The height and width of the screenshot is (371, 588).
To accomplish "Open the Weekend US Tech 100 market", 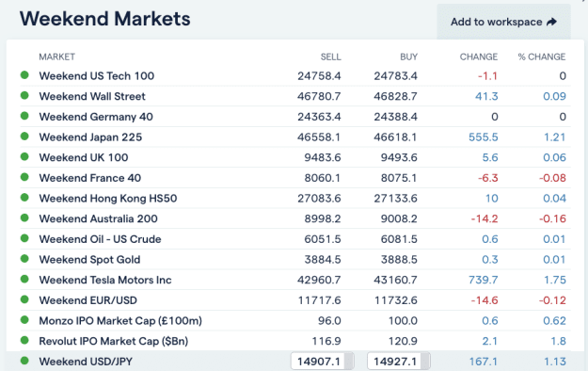I will point(96,76).
